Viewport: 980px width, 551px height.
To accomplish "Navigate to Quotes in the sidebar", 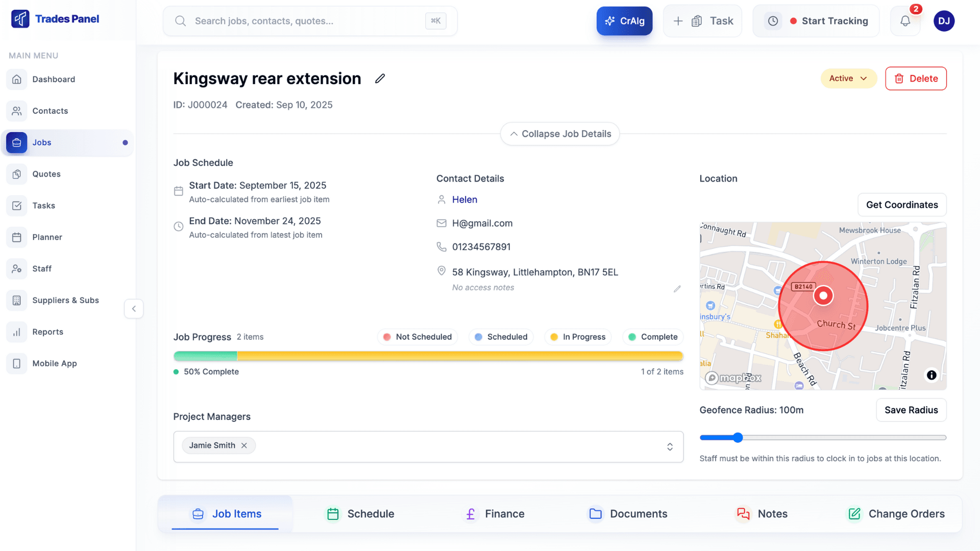I will pos(47,174).
